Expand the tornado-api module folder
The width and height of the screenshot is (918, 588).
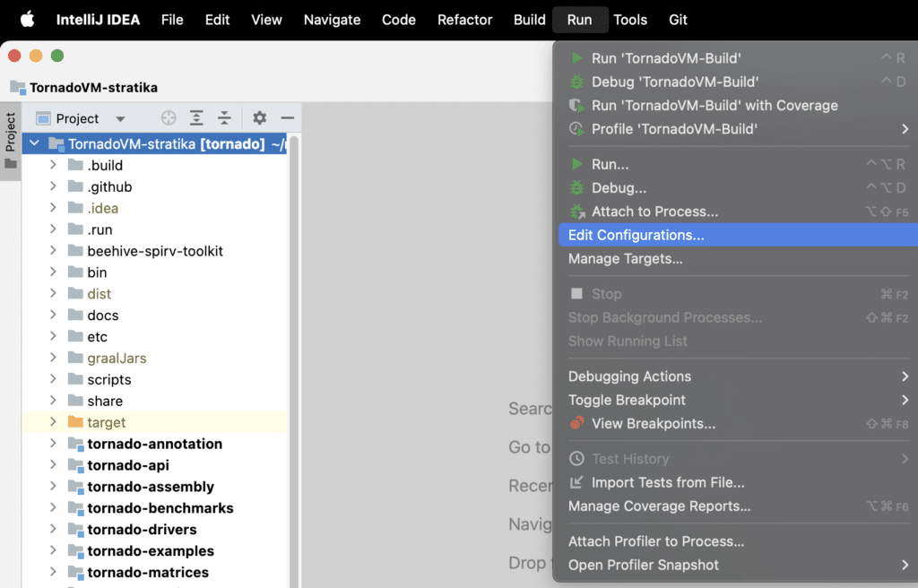pos(53,465)
